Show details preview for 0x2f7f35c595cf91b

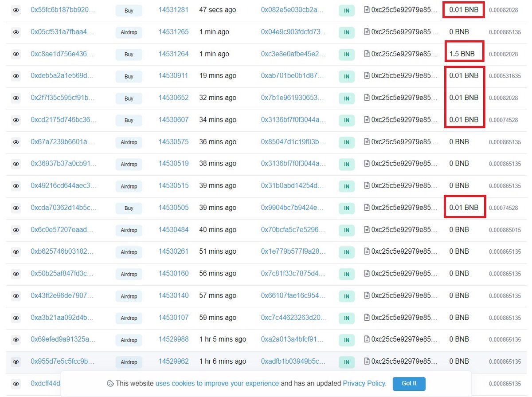(x=16, y=98)
